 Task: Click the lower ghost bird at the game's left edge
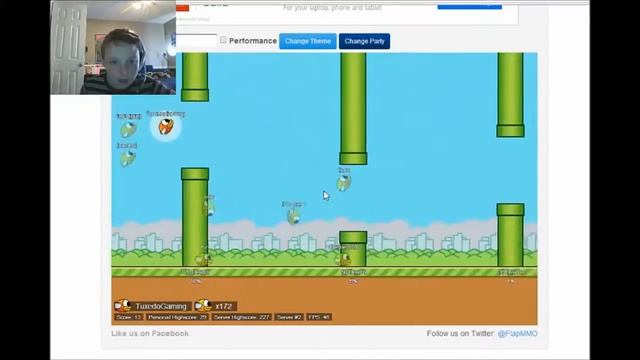click(128, 159)
